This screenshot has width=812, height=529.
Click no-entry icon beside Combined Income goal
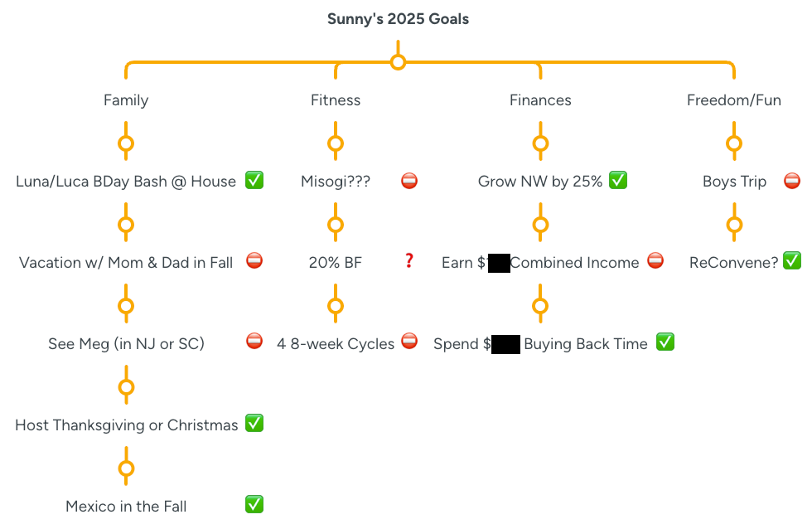[655, 261]
